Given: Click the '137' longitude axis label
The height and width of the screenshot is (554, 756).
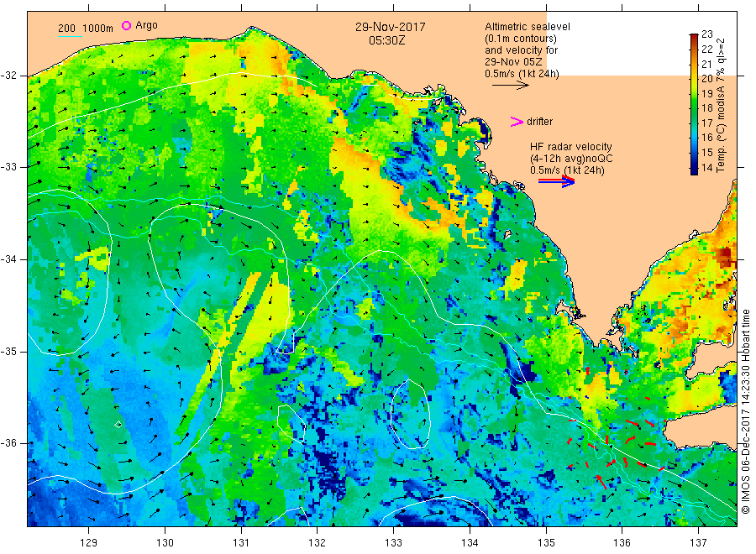Looking at the screenshot, I should click(x=698, y=543).
